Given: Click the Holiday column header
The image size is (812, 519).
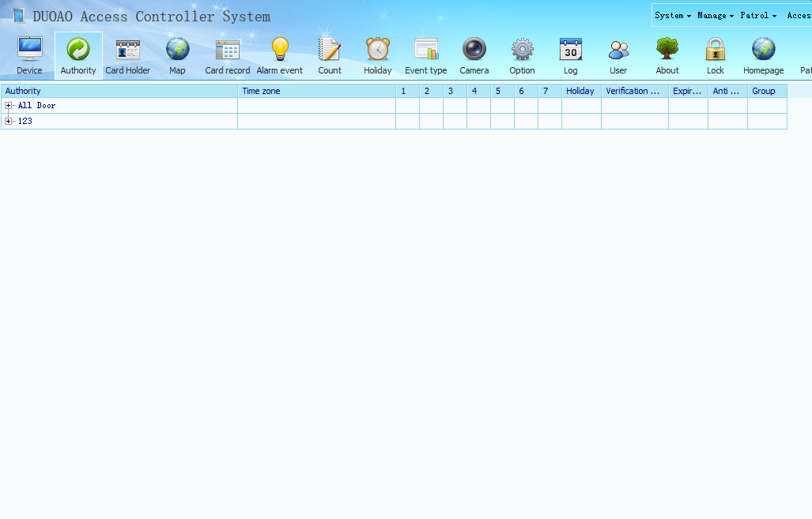Looking at the screenshot, I should coord(580,91).
